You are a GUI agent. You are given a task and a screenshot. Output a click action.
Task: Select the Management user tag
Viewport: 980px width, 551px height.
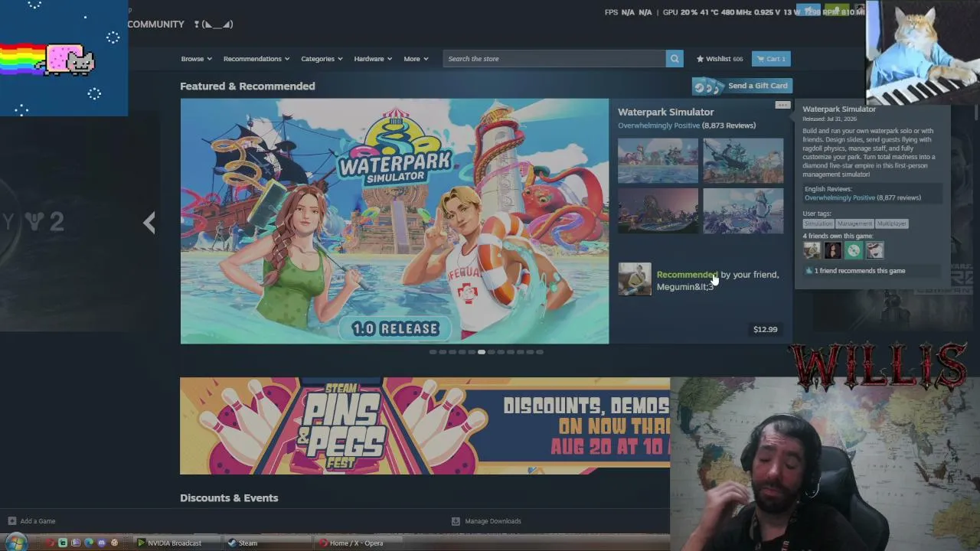(x=854, y=223)
